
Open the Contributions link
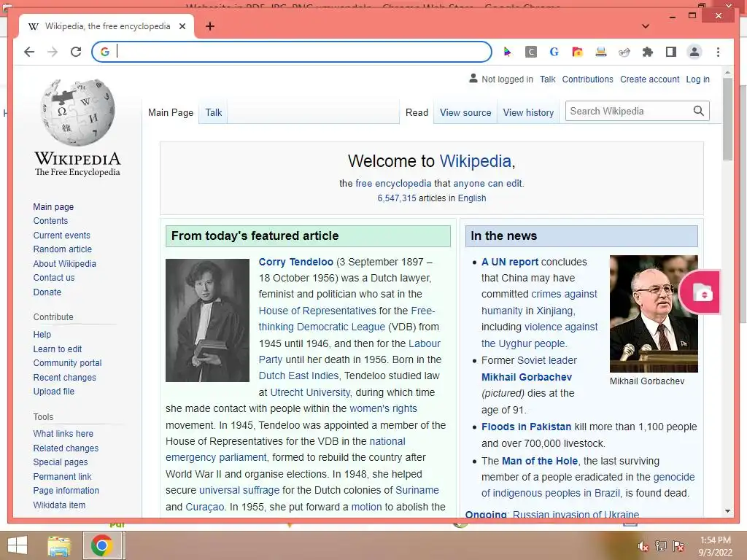coord(587,79)
